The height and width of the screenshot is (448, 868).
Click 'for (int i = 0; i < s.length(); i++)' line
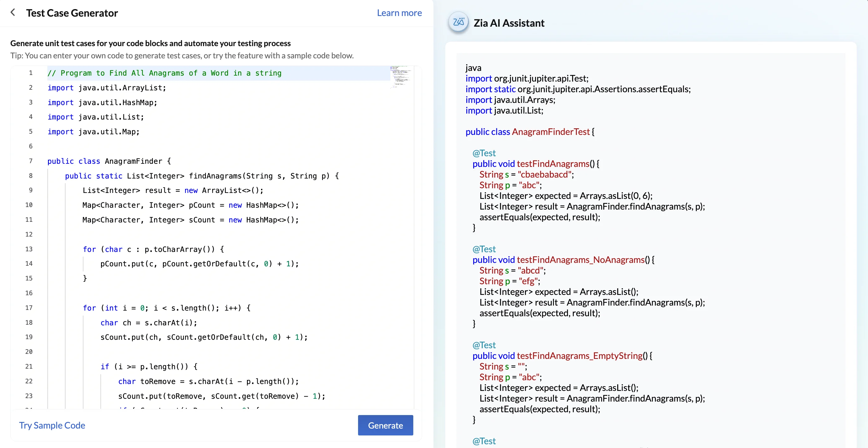166,308
